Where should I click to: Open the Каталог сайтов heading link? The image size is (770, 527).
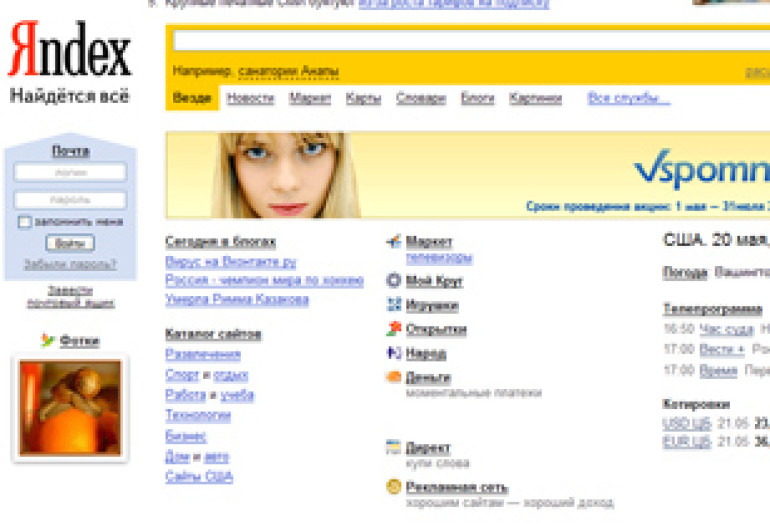click(x=213, y=334)
